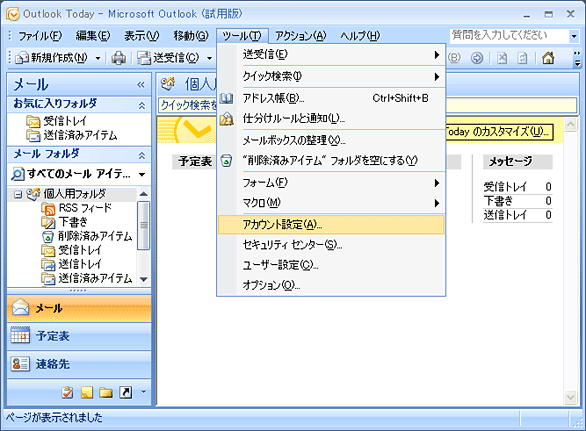Viewport: 586px width, 431px height.
Task: Collapse the メール フォルダ section
Action: coord(142,156)
